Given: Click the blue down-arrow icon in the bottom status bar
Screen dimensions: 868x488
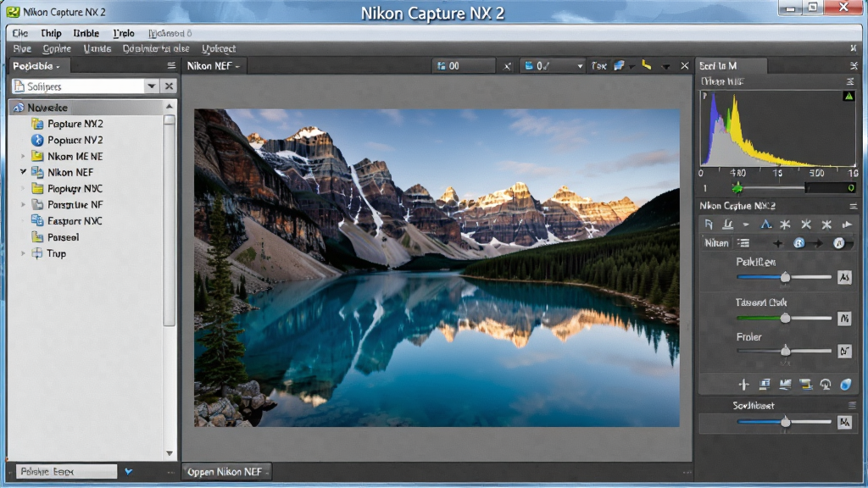Looking at the screenshot, I should tap(129, 471).
